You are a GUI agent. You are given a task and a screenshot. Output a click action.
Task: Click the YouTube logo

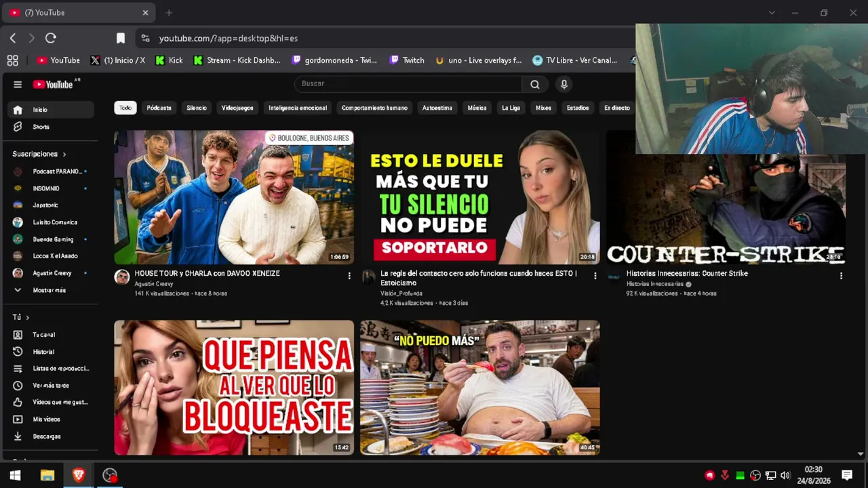pyautogui.click(x=54, y=84)
